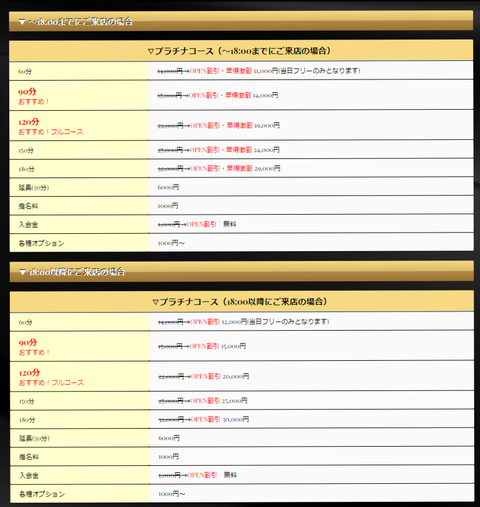Click the 指名料 label in the 18:00以降 table
Viewport: 480px width, 507px height.
(x=29, y=457)
